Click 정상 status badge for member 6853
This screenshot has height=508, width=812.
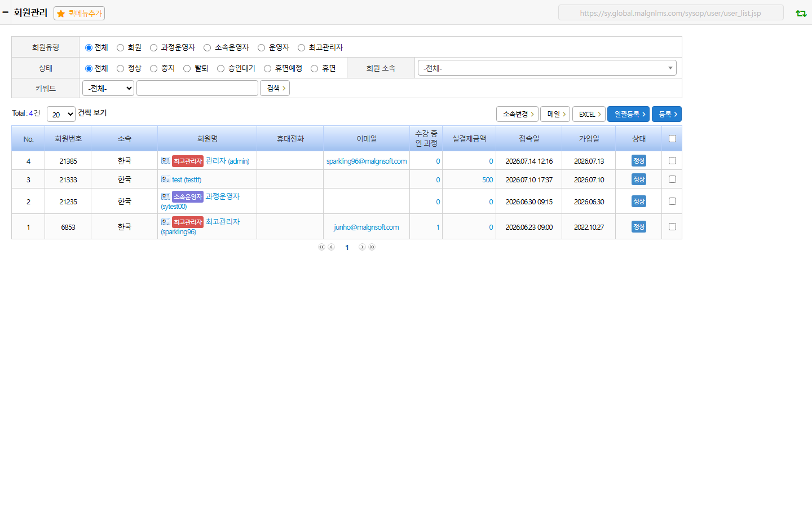coord(639,227)
